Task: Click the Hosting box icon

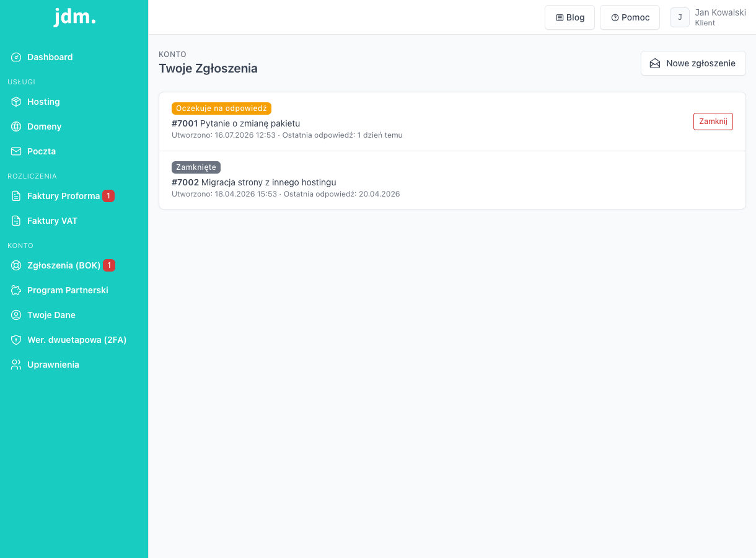Action: 16,102
